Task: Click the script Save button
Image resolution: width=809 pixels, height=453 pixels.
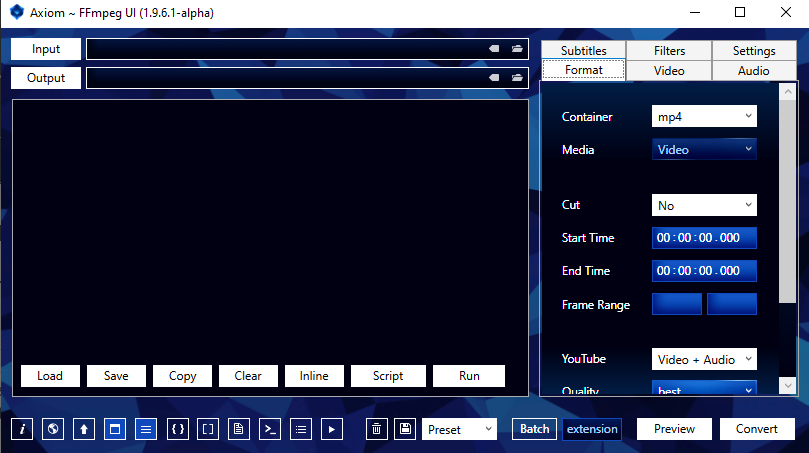Action: click(116, 376)
